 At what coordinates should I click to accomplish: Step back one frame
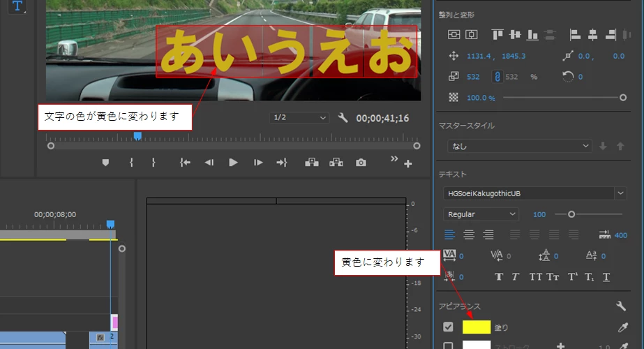click(209, 163)
